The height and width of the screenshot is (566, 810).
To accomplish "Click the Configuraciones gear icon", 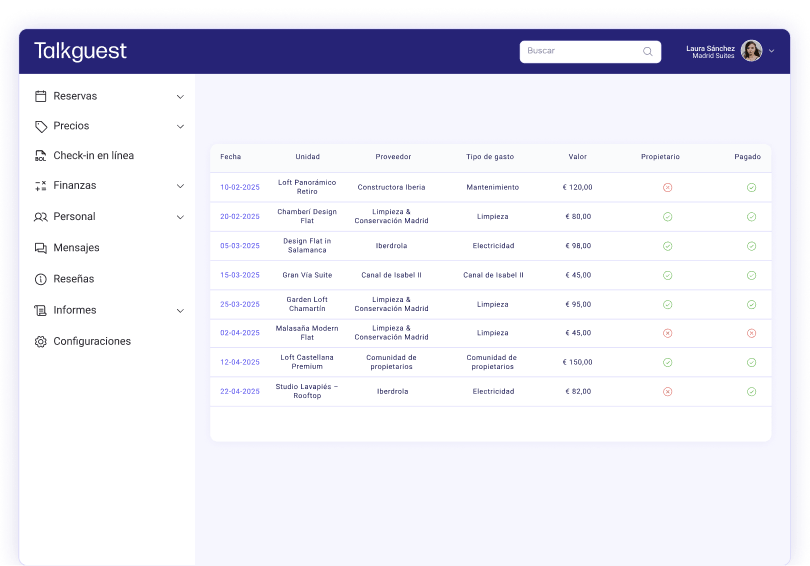I will coord(40,341).
